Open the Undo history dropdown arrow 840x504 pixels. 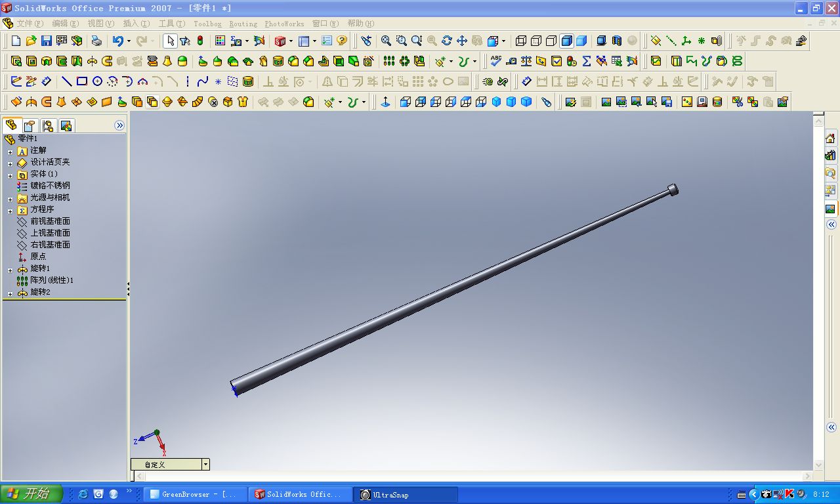click(129, 41)
